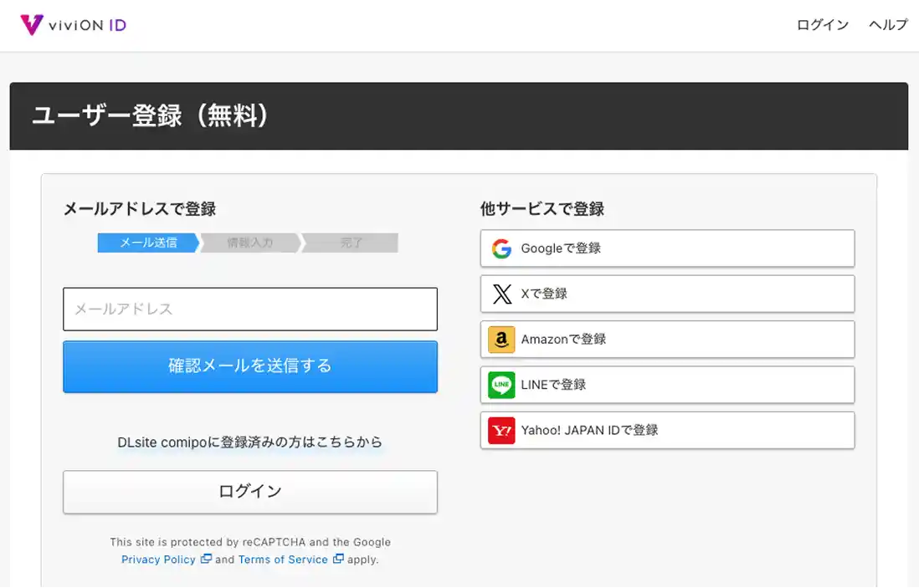Select the メール送信 step
The image size is (919, 588).
click(148, 243)
